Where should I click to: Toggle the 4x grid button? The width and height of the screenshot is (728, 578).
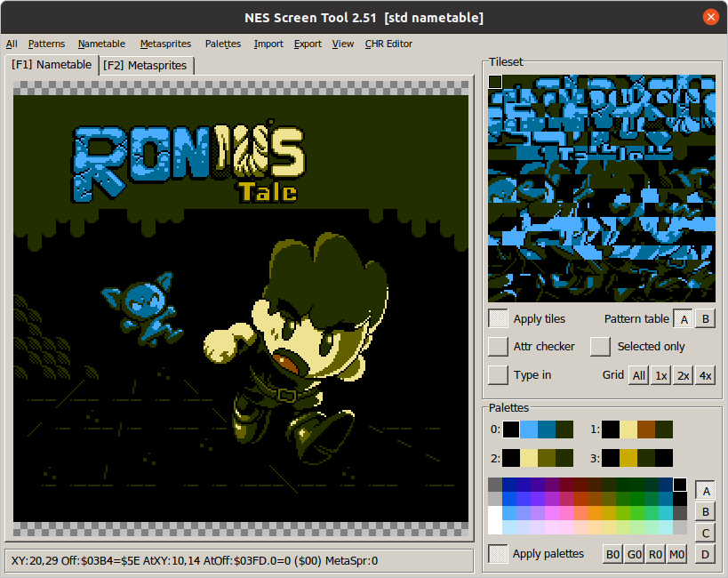tap(705, 375)
